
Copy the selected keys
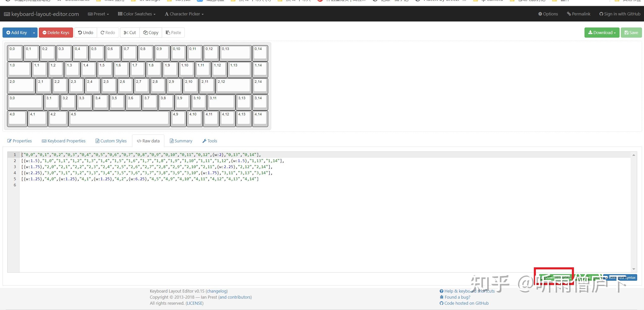click(x=151, y=33)
